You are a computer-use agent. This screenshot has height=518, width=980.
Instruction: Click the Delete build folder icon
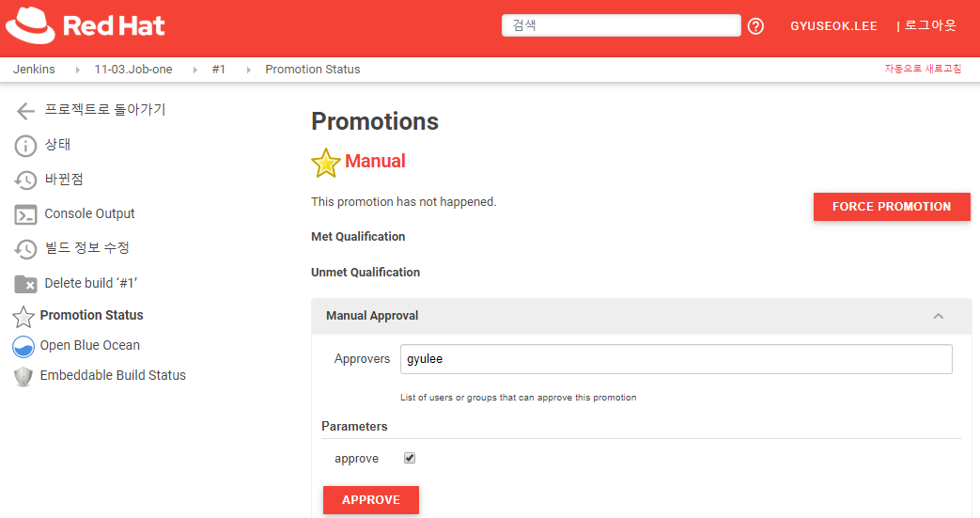[25, 284]
